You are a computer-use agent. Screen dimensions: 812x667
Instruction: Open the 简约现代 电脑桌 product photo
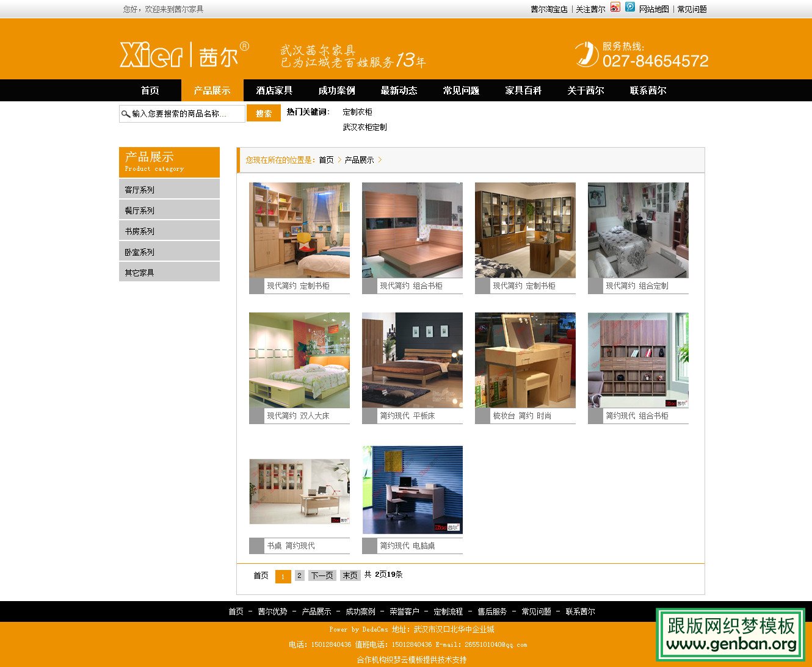pos(412,490)
